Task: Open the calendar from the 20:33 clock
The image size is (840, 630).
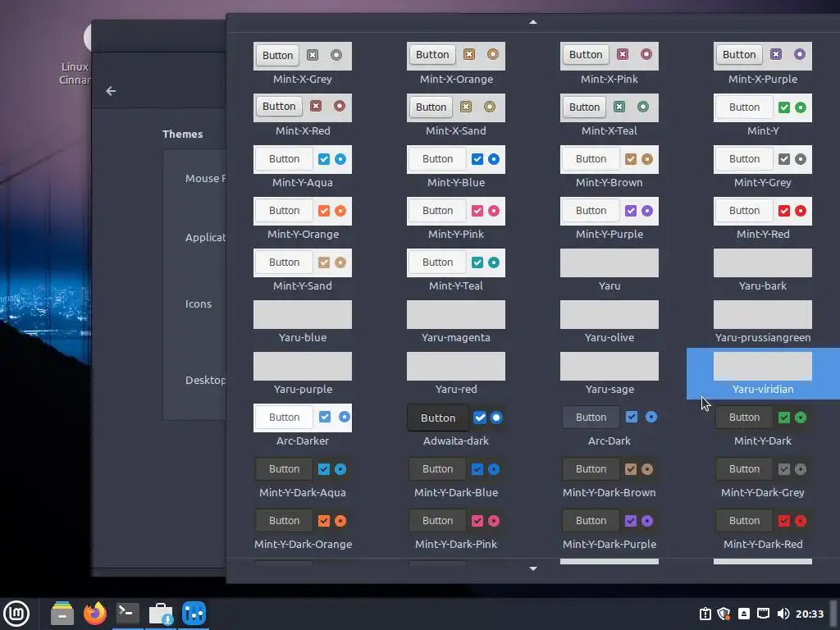Action: pos(810,614)
